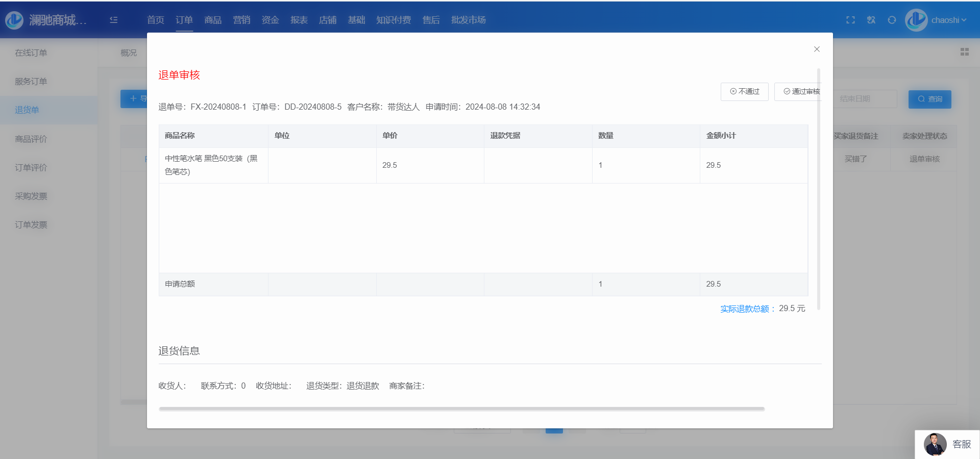Close the 退单审核 dialog
The height and width of the screenshot is (459, 980).
click(x=817, y=49)
